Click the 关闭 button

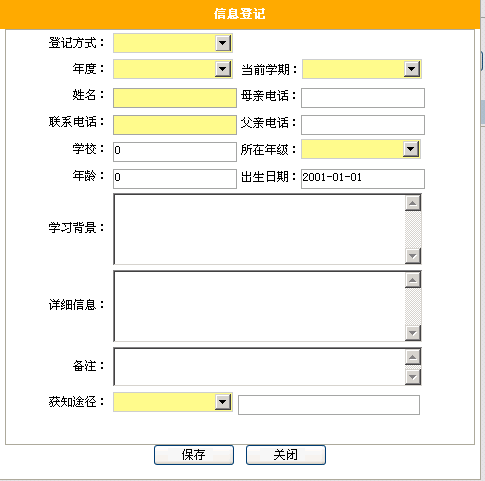point(286,455)
